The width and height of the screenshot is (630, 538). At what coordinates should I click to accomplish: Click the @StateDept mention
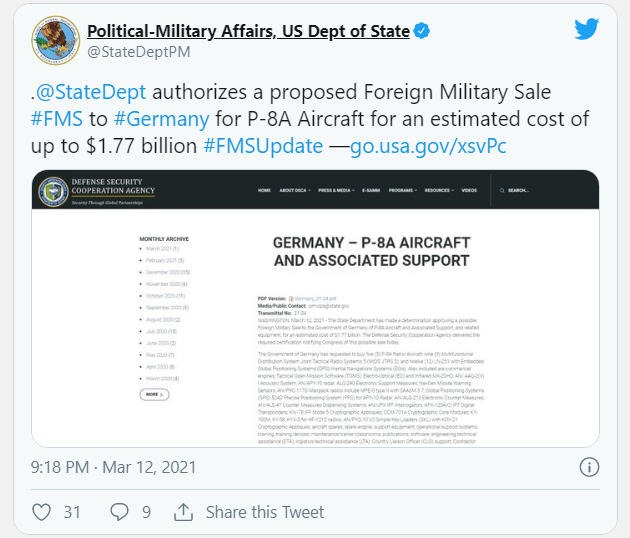(x=91, y=92)
